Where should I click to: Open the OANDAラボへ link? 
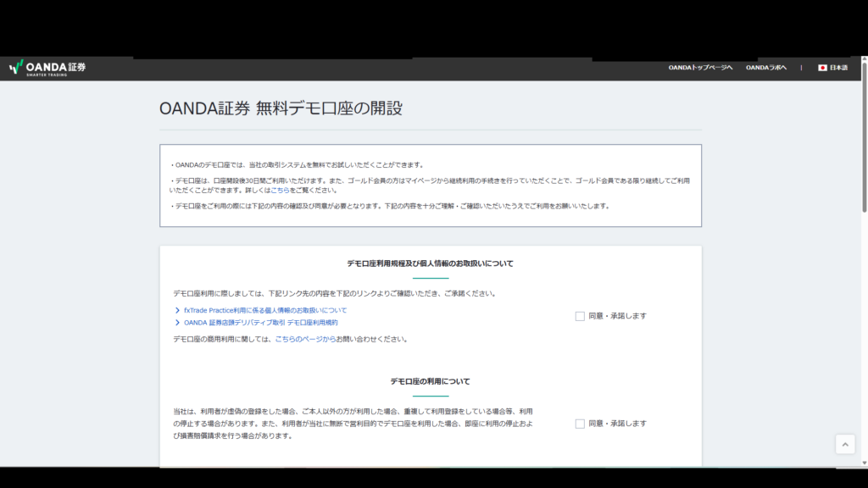tap(766, 68)
